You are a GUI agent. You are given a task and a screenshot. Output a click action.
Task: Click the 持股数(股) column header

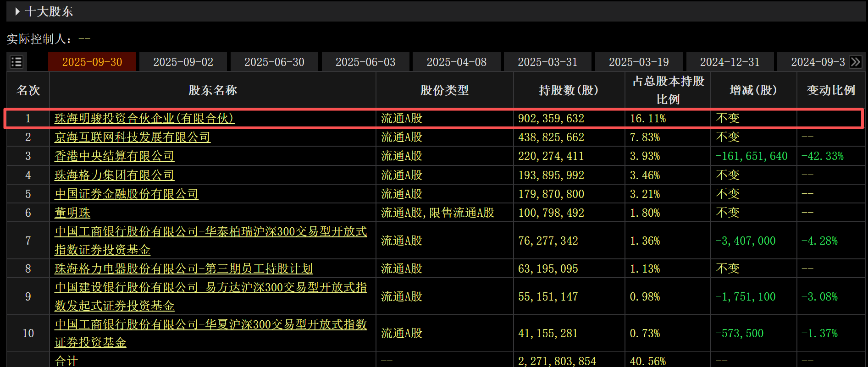(x=569, y=90)
